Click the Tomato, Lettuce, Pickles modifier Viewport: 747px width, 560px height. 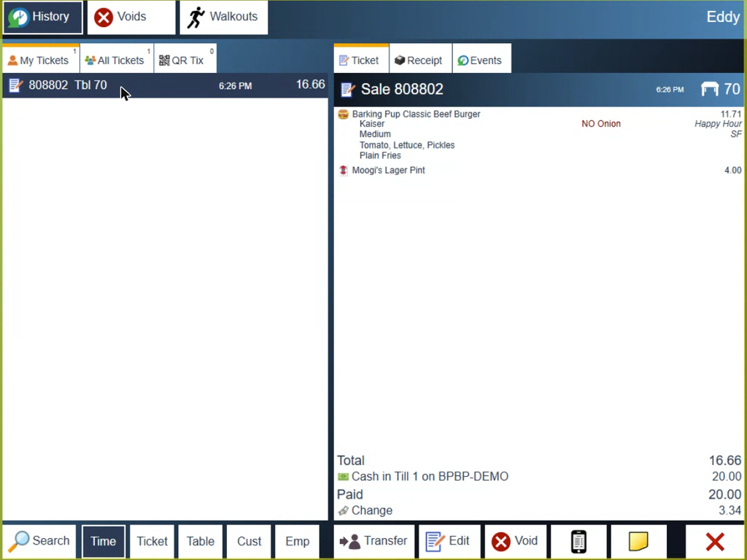tap(407, 145)
